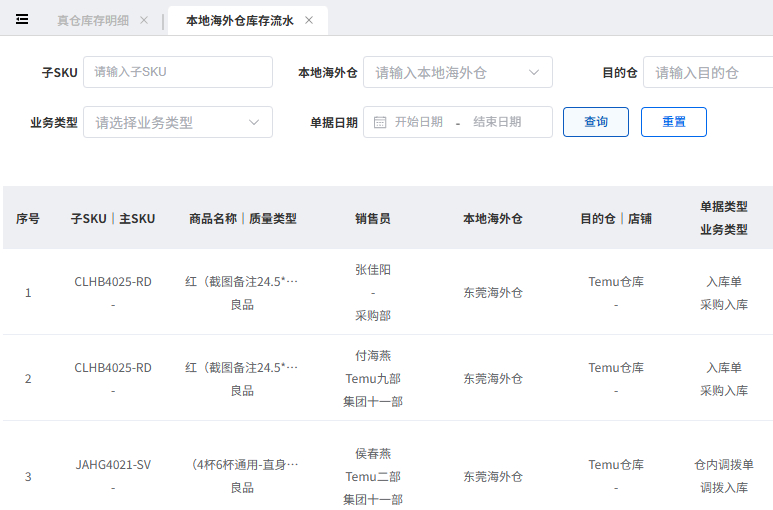This screenshot has height=510, width=773.
Task: Click the calendar icon in date field
Action: tap(380, 122)
